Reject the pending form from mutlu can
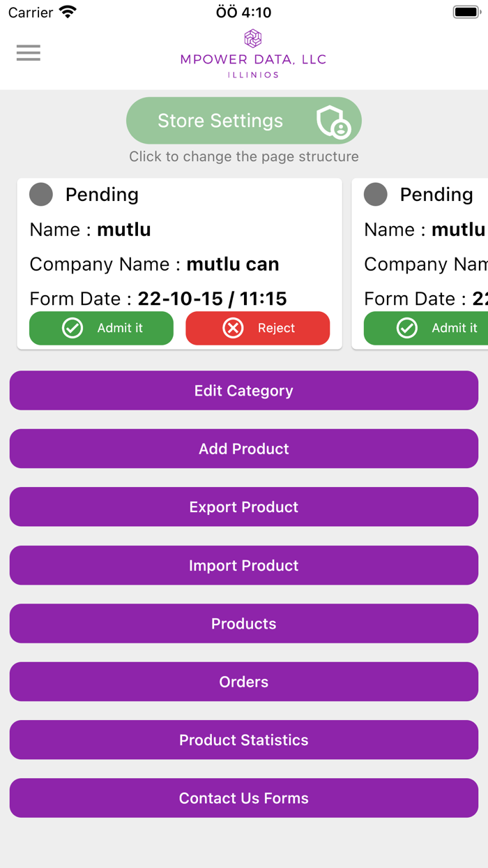Viewport: 488px width, 868px height. coord(257,328)
